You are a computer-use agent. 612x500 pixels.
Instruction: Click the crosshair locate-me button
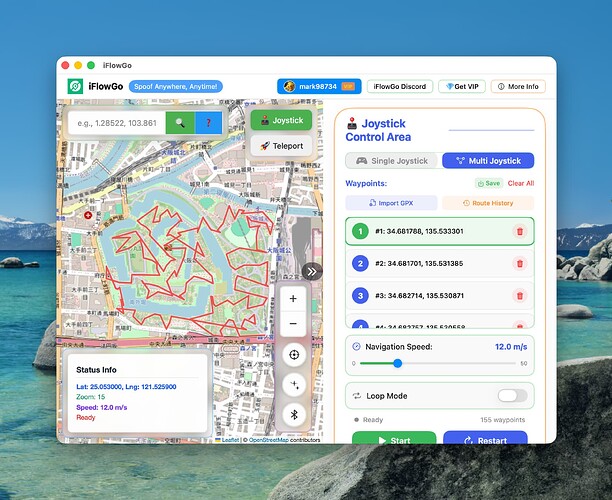pos(294,354)
